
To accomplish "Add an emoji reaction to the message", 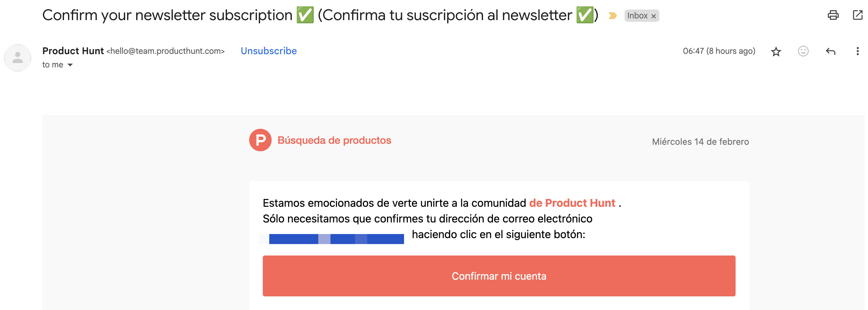I will pyautogui.click(x=803, y=51).
